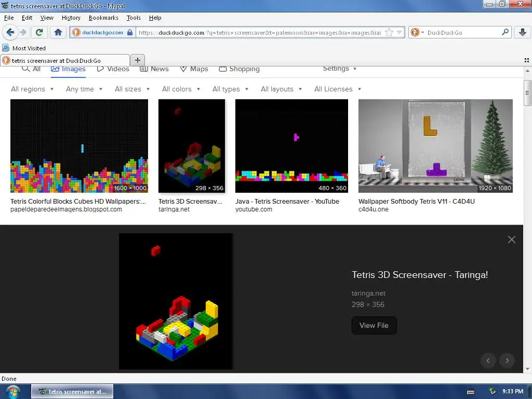Open the DuckDuckGo search engine selector

tap(418, 33)
